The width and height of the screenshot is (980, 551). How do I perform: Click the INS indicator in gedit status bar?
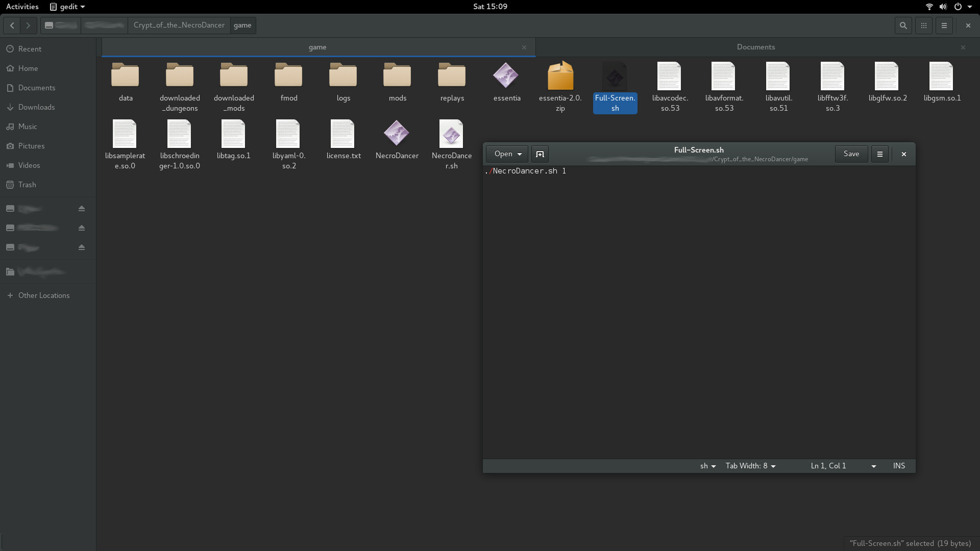pyautogui.click(x=899, y=466)
